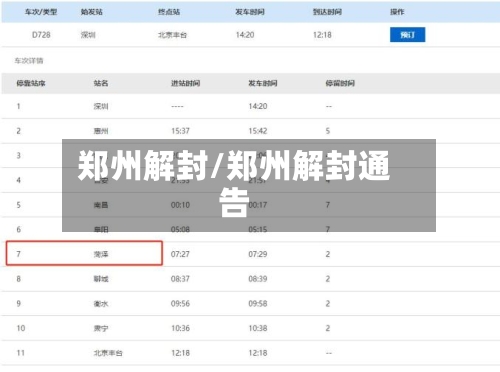
Task: Click departure time 07:29 for 菏泽
Action: click(258, 254)
